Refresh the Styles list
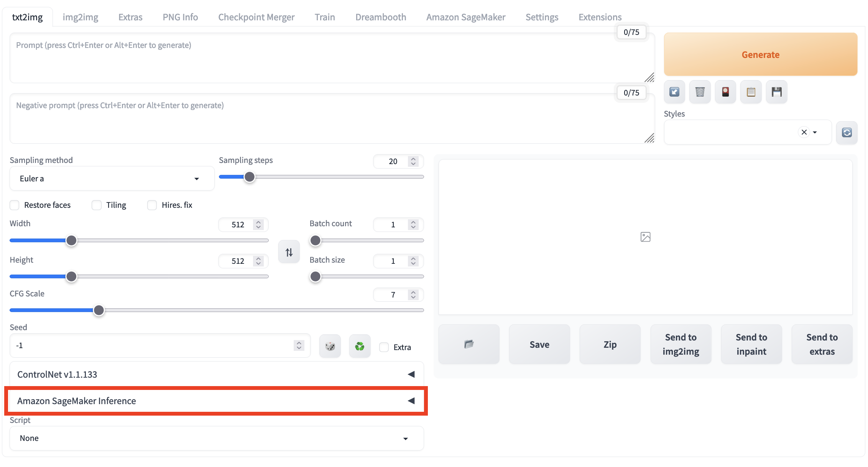Image resolution: width=868 pixels, height=467 pixels. coord(847,132)
